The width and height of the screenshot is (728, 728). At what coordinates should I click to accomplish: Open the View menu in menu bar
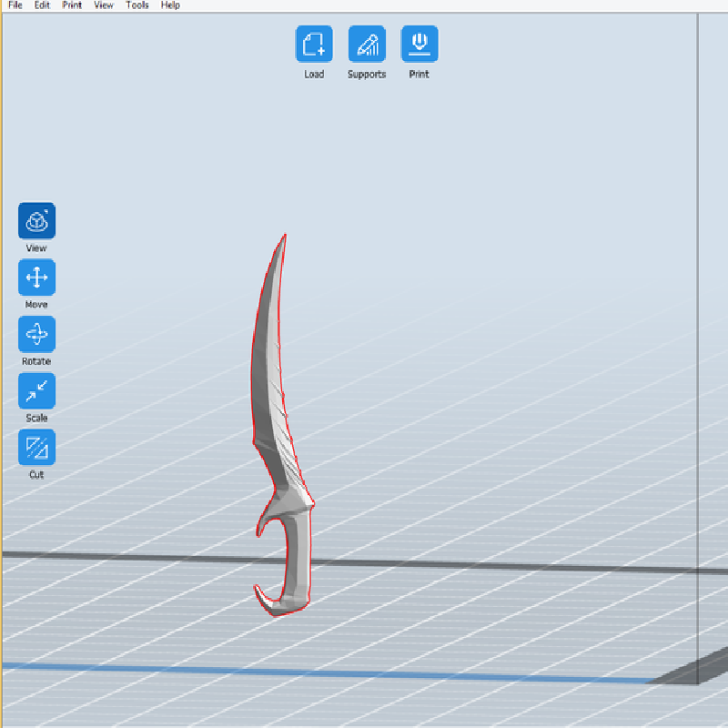[104, 5]
